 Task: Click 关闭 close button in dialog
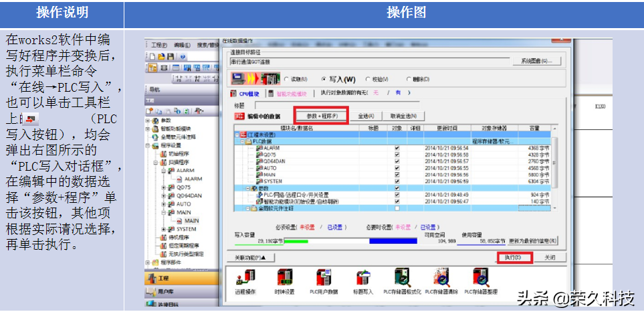pos(550,258)
